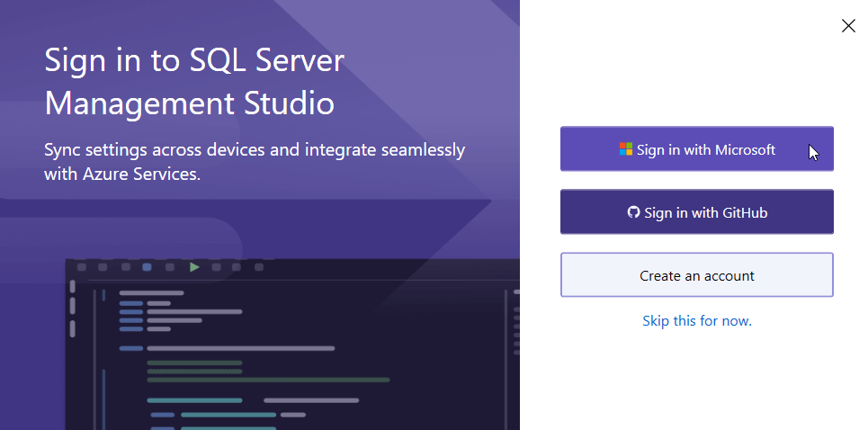Viewport: 868px width, 430px height.
Task: Click the Sign in with Microsoft button
Action: coord(697,148)
